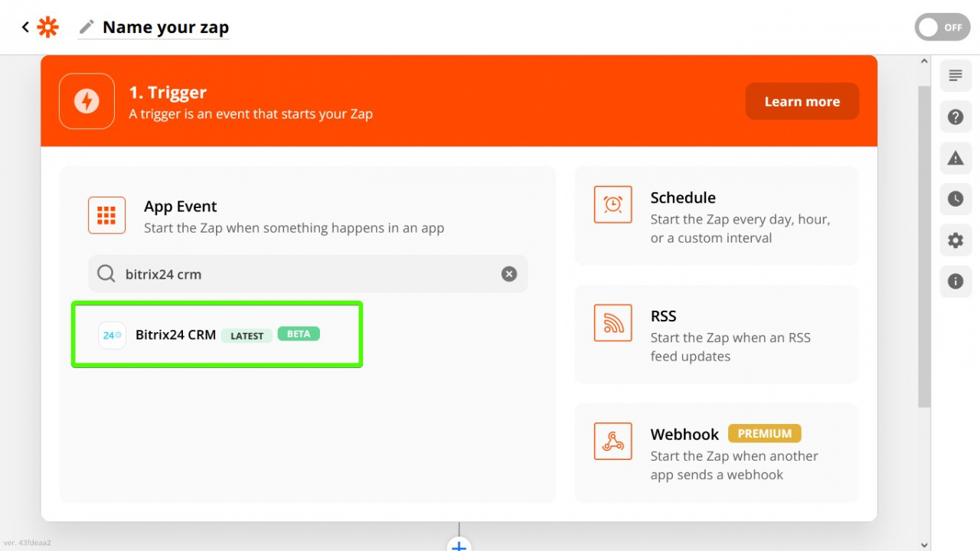The height and width of the screenshot is (551, 980).
Task: Open help via the question mark icon
Action: (x=955, y=117)
